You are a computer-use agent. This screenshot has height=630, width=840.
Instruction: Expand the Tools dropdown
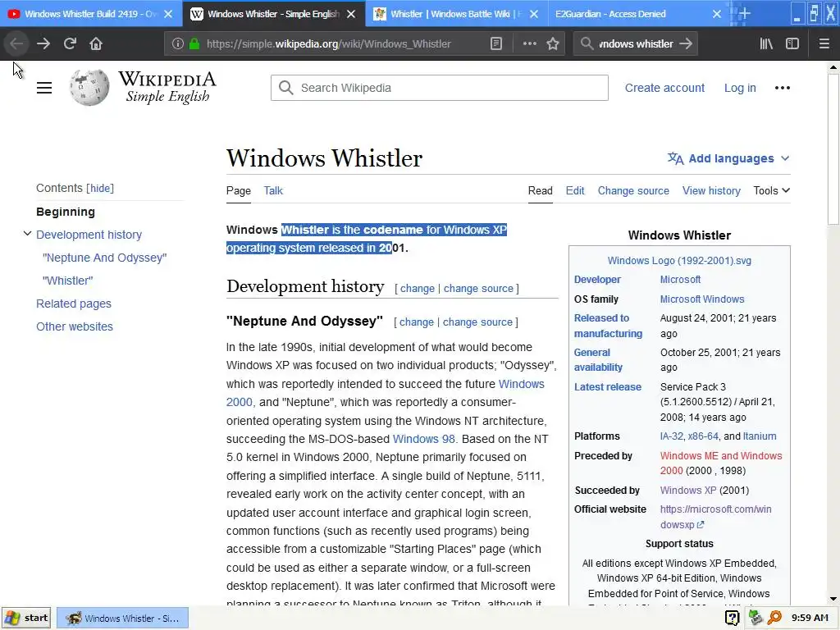pyautogui.click(x=771, y=190)
